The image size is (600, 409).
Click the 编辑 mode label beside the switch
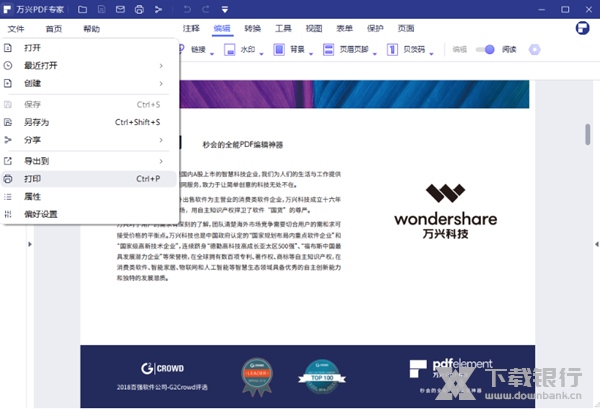point(460,49)
